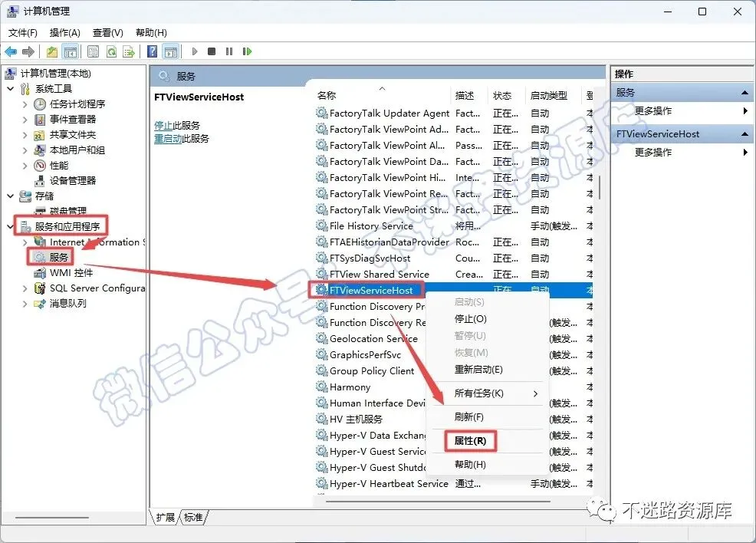Viewport: 756px width, 543px height.
Task: Click the Properties sheet toolbar icon
Action: click(93, 51)
